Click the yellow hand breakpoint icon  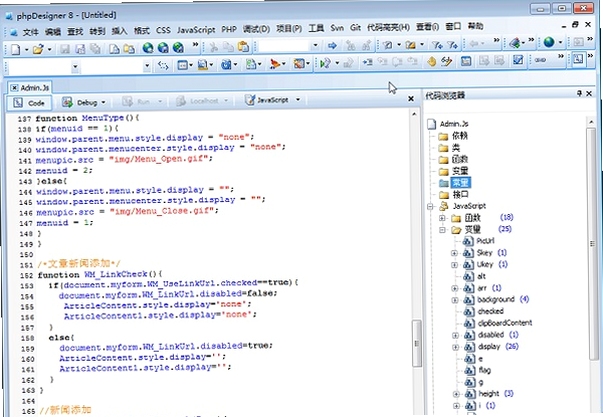(x=431, y=61)
